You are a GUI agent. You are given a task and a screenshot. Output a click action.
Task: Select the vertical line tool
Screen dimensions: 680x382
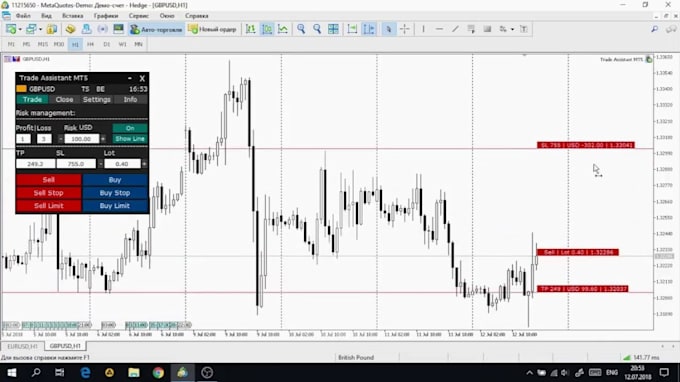(x=423, y=29)
